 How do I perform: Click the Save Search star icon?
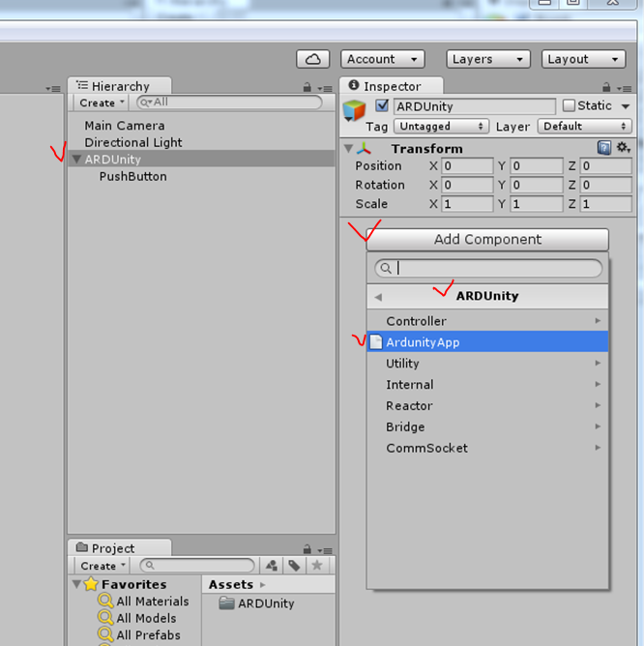317,565
